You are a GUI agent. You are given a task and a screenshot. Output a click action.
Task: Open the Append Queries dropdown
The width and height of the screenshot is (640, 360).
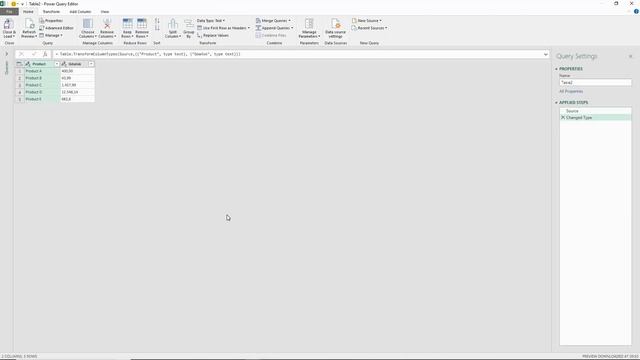[274, 28]
